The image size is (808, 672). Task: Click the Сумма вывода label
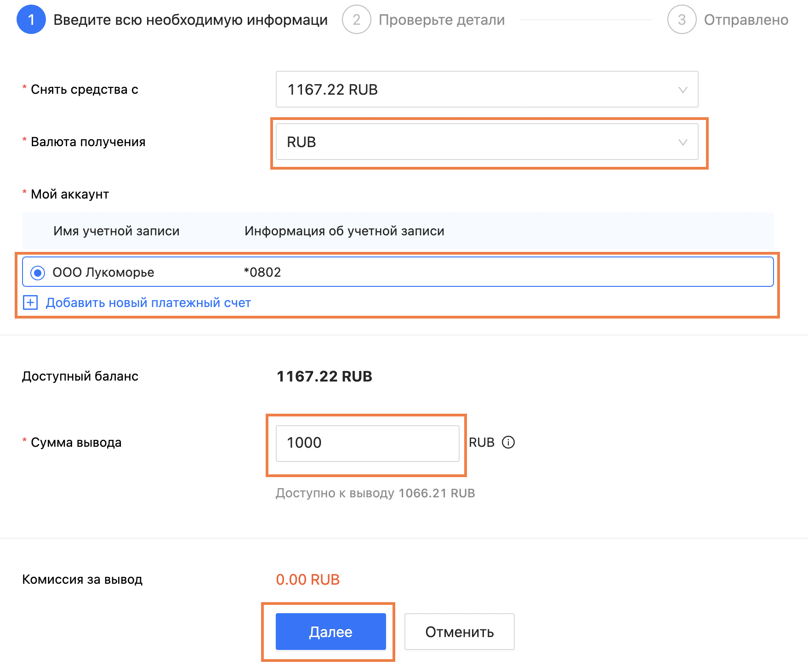point(76,442)
